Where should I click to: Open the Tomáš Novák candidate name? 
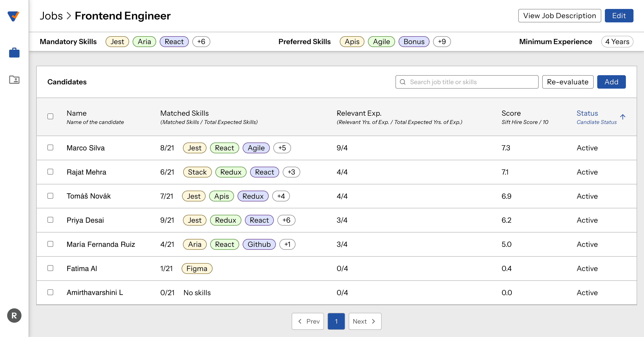point(89,196)
